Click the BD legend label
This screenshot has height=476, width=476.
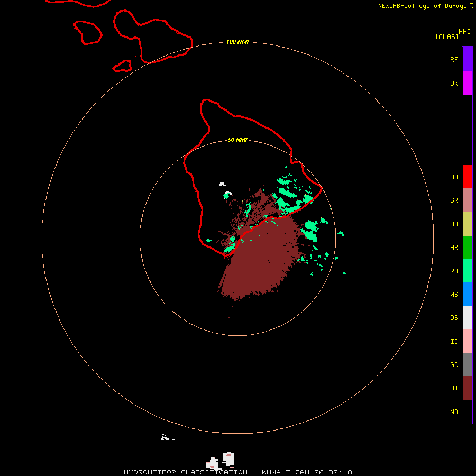[x=454, y=224]
